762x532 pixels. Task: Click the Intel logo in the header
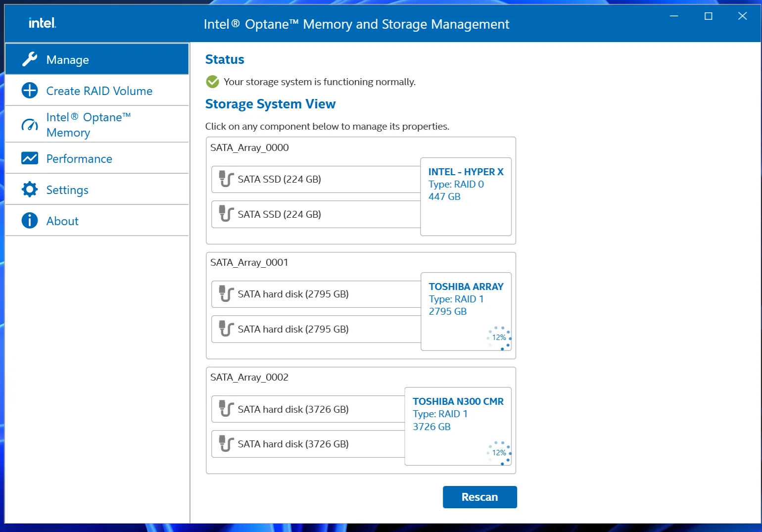pos(42,23)
